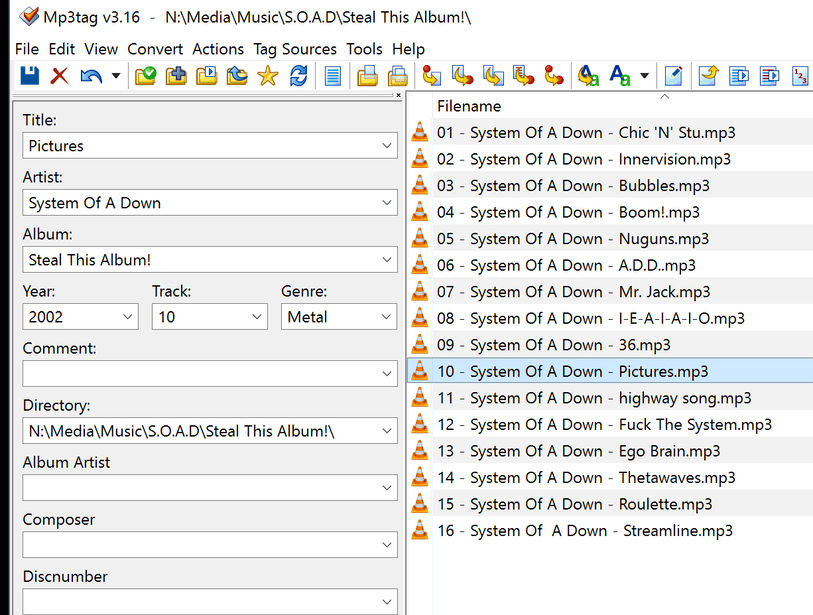Open the Help menu
Viewport: 813px width, 615px height.
click(x=409, y=49)
